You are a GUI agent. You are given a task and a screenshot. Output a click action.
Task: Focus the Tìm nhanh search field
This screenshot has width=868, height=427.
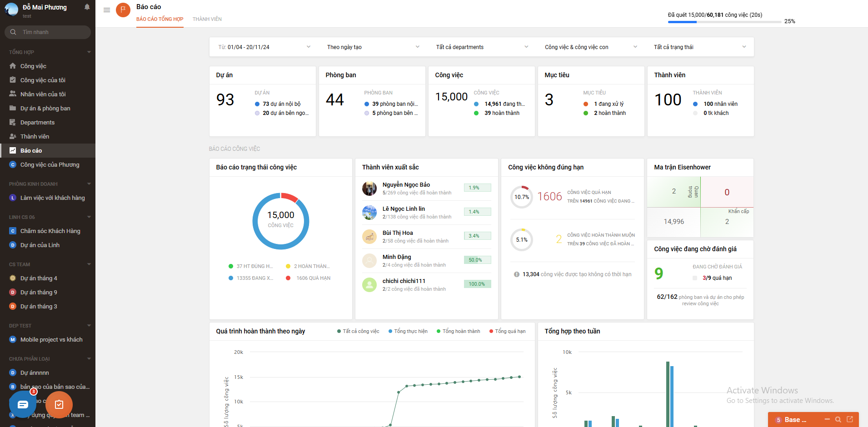48,32
